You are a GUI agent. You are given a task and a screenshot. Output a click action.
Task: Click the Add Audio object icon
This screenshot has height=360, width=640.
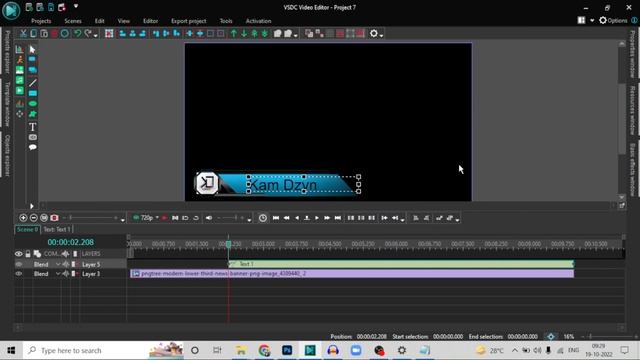click(x=20, y=80)
